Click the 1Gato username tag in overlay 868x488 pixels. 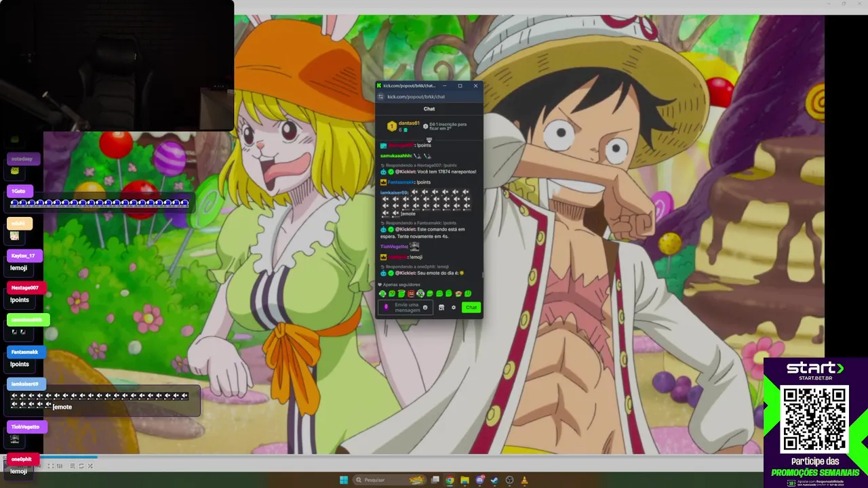click(x=20, y=191)
